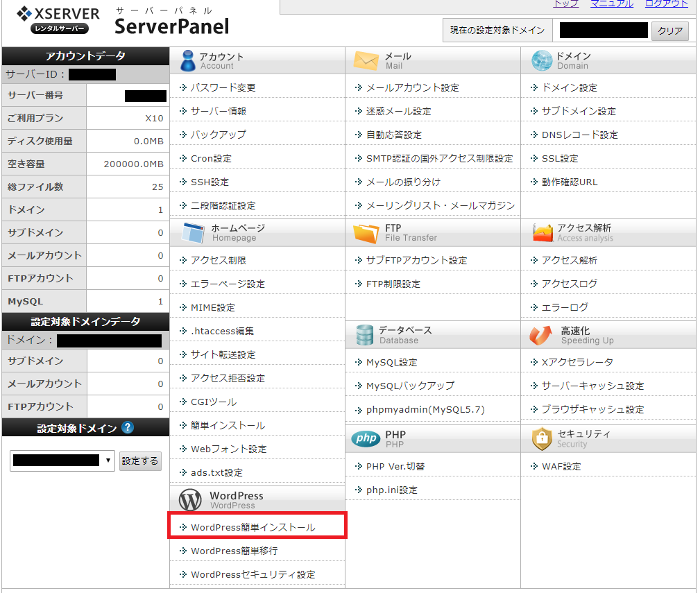The image size is (700, 593).
Task: Open アクセスログ
Action: click(569, 284)
